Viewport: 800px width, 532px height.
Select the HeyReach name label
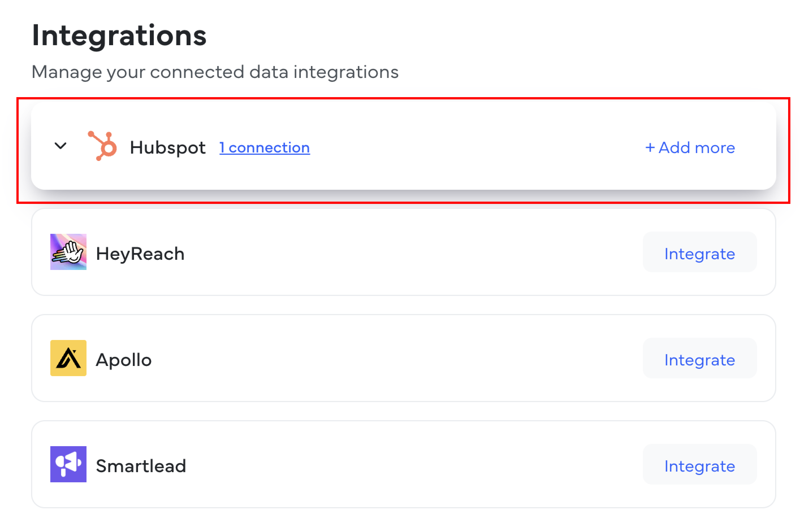coord(140,254)
